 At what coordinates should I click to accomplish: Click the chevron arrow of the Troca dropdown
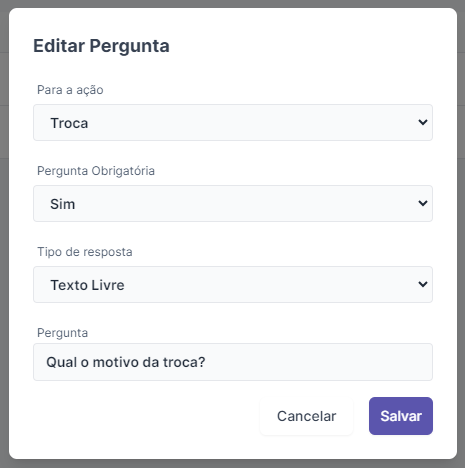tap(423, 122)
